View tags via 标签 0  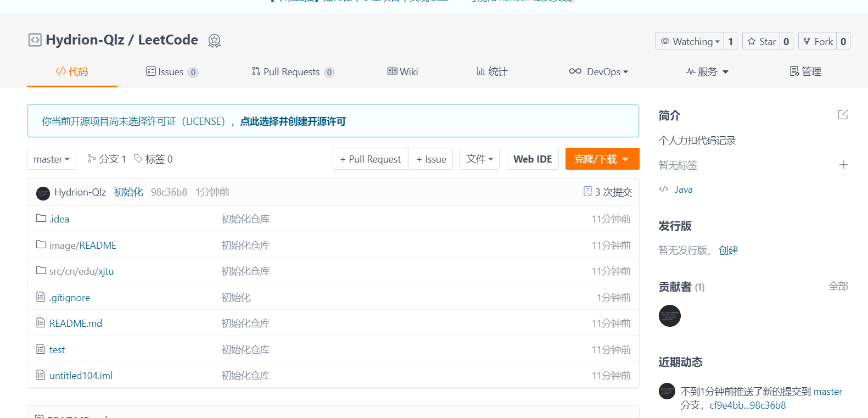[x=153, y=159]
